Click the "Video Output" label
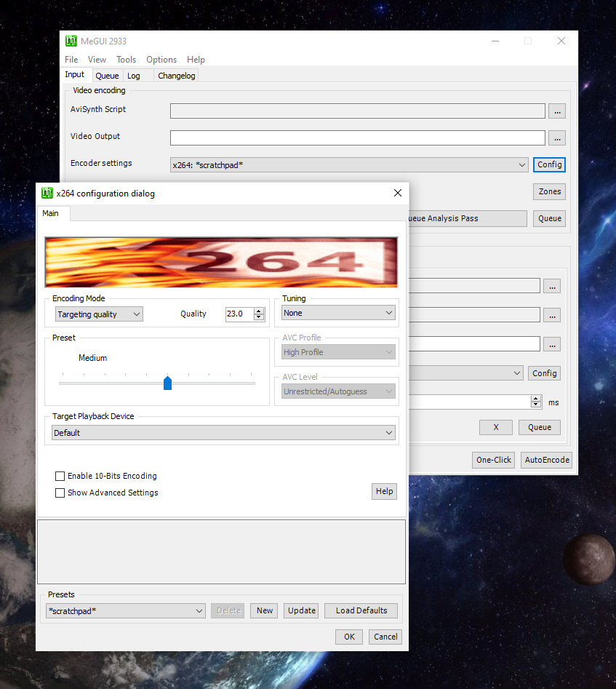Viewport: 616px width, 689px height. [x=95, y=136]
